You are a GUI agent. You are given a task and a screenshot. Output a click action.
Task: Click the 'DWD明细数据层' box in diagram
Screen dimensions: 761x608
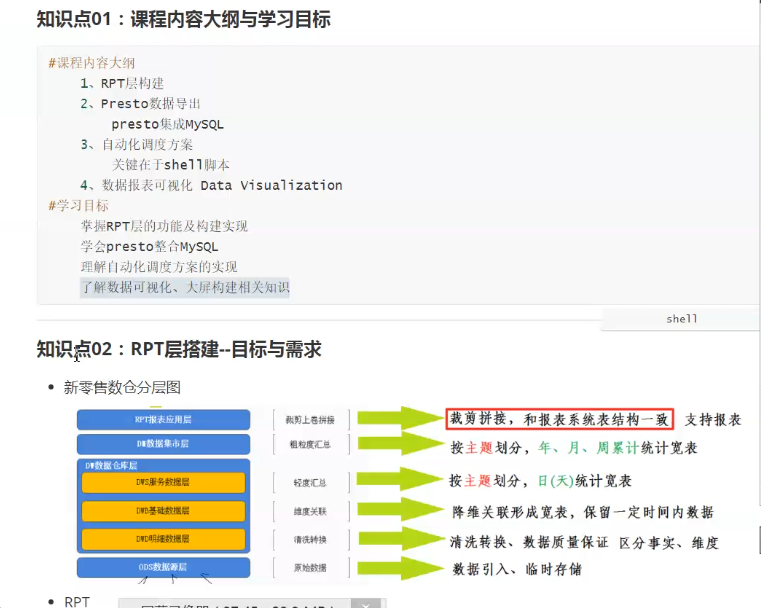point(164,539)
